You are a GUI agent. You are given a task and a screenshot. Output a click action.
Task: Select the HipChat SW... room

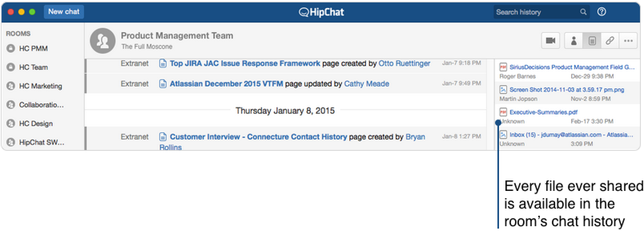42,142
